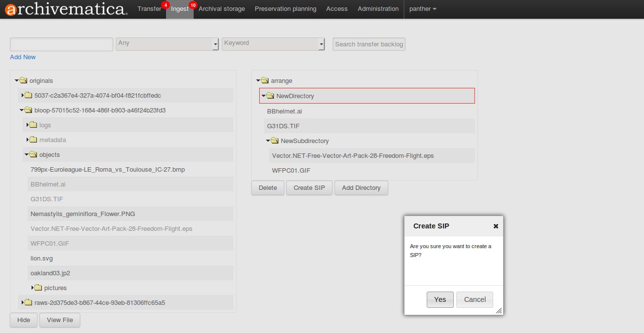
Task: Expand the 5037-c2a367e4 transfer folder
Action: [23, 95]
